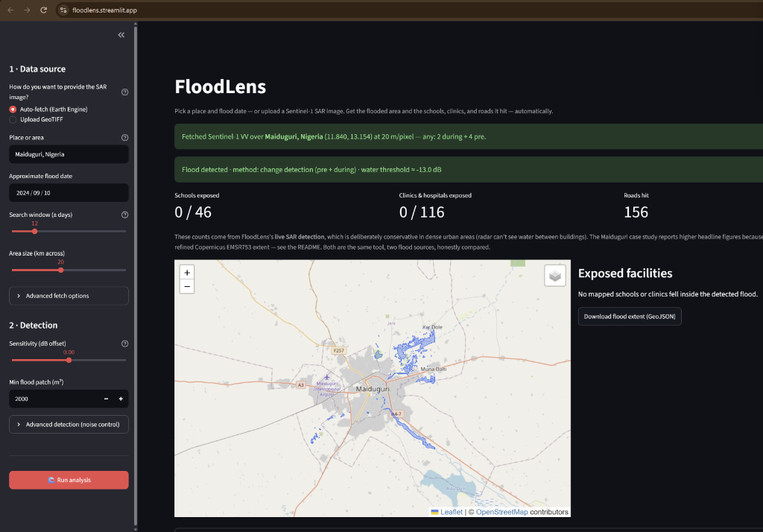The height and width of the screenshot is (532, 763).
Task: Click the Area size slider handle
Action: 61,270
